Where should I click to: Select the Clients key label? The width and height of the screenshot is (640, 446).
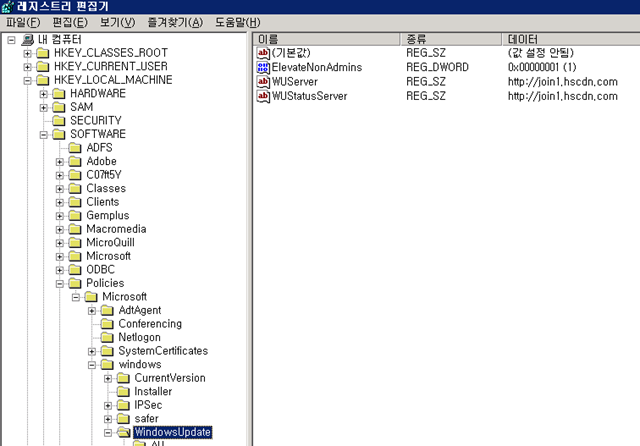click(102, 202)
